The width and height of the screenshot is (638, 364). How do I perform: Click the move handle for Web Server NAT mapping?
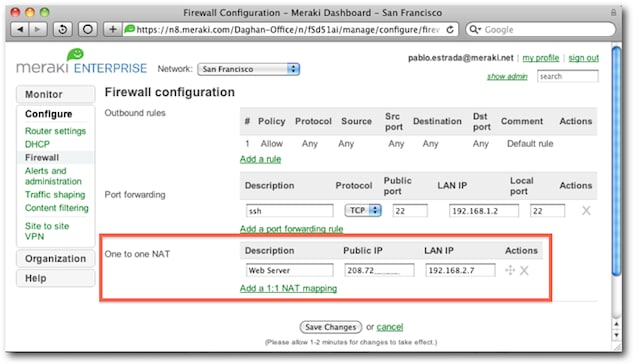click(x=510, y=270)
